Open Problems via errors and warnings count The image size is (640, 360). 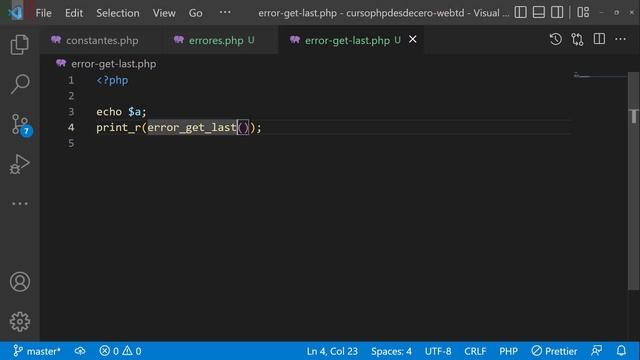click(120, 351)
